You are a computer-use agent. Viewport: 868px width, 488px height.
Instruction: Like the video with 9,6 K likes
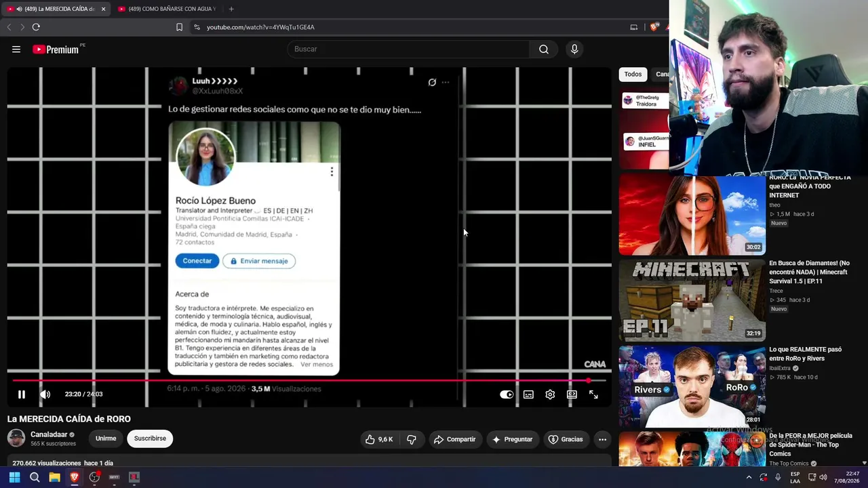[x=379, y=439]
